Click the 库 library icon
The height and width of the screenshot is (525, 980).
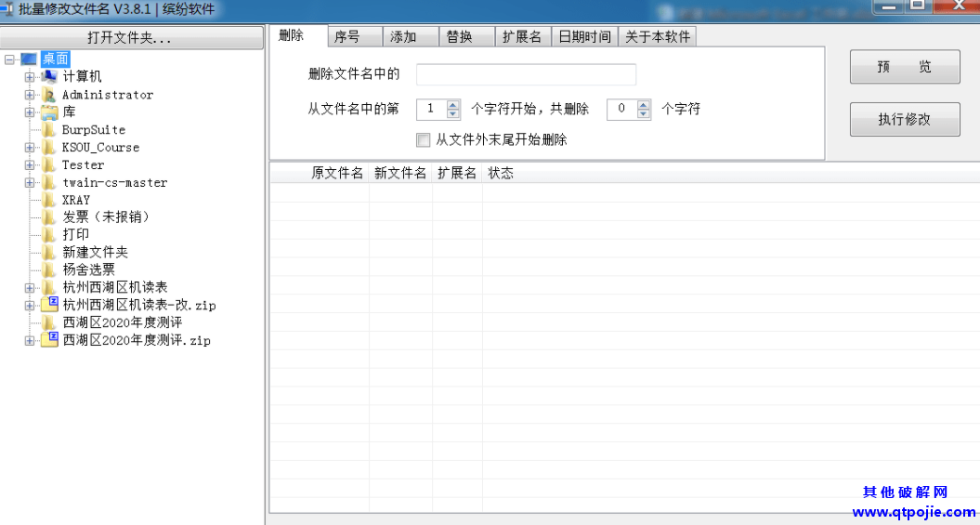tap(48, 112)
